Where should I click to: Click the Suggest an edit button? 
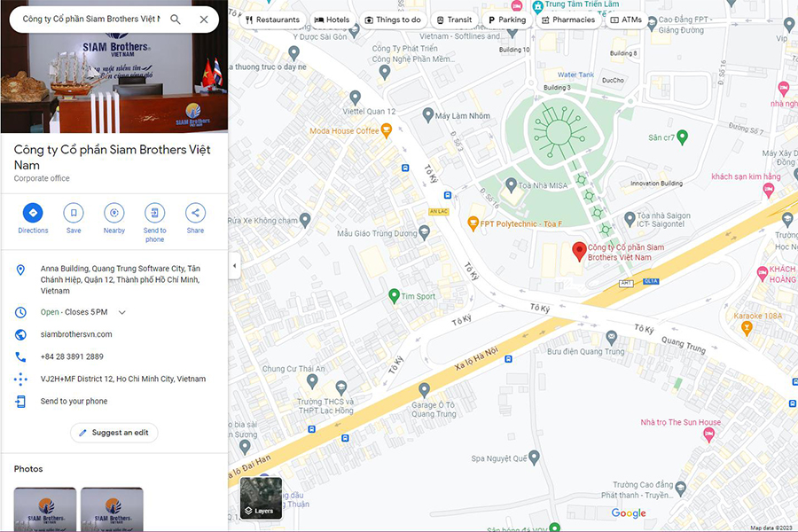click(114, 433)
